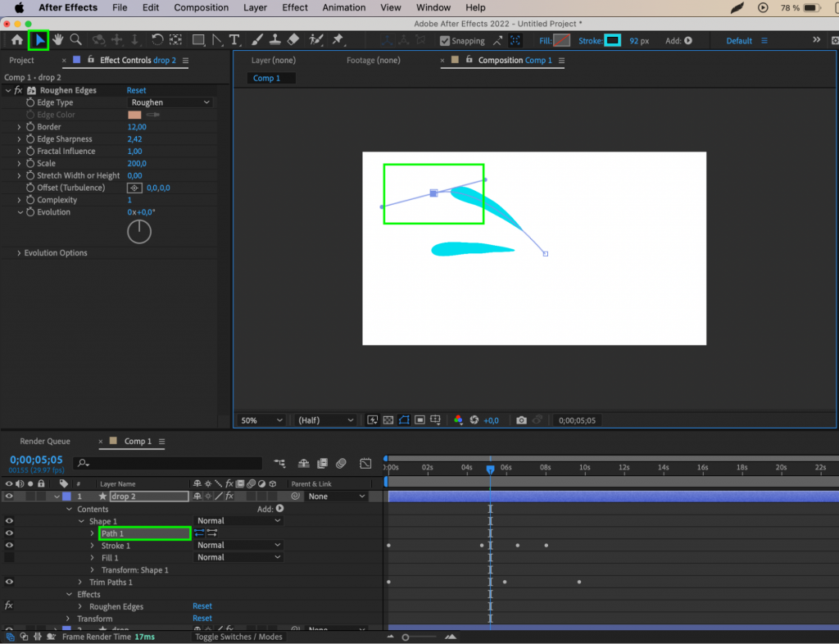Take a snapshot of the composition

point(521,420)
